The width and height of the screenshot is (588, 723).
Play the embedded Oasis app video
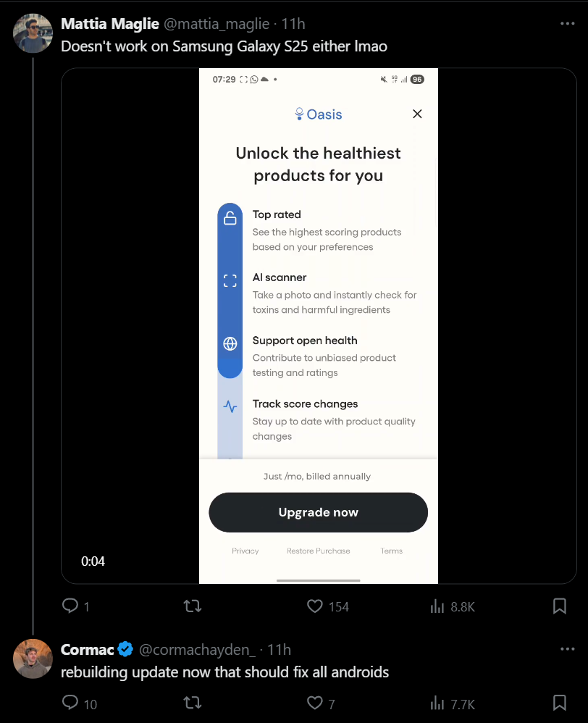coord(319,325)
